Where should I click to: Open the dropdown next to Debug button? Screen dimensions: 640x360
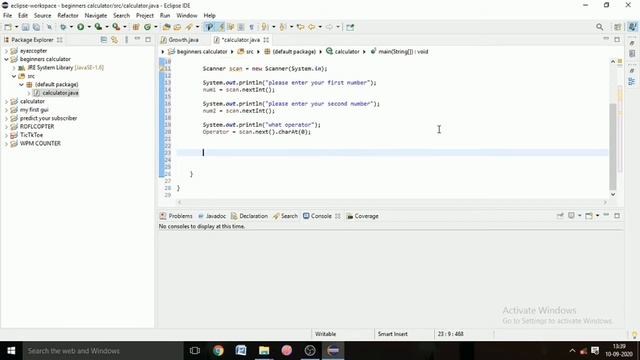coord(71,27)
